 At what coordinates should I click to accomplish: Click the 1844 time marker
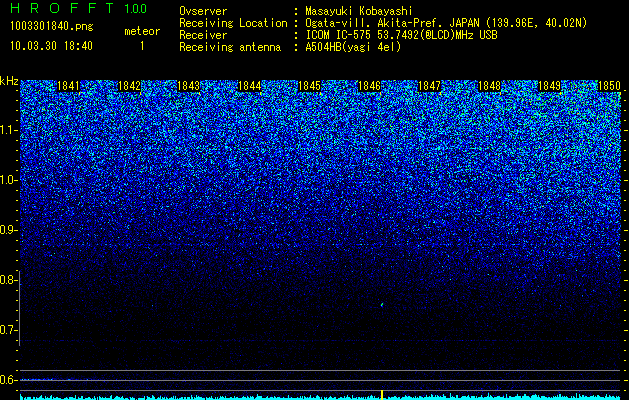click(x=250, y=86)
